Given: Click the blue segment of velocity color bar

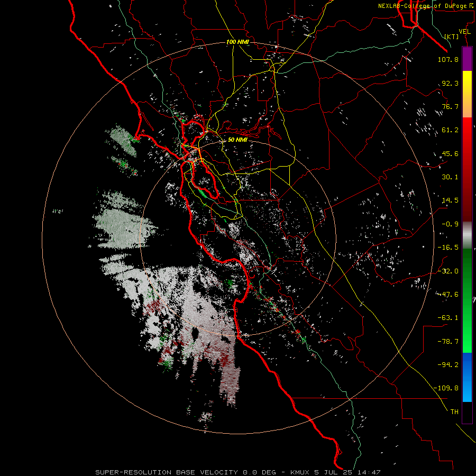Looking at the screenshot, I should pyautogui.click(x=467, y=377).
